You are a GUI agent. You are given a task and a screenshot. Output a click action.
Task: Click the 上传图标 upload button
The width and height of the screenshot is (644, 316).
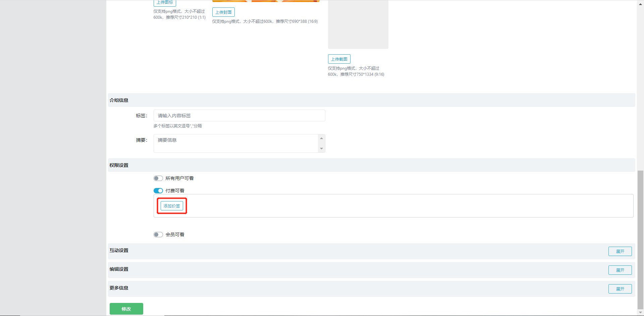pos(165,3)
